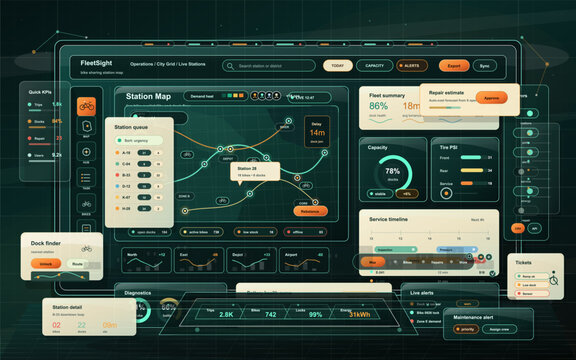Click the bike icon in Tickets card
576x360 pixels.
(x=554, y=280)
